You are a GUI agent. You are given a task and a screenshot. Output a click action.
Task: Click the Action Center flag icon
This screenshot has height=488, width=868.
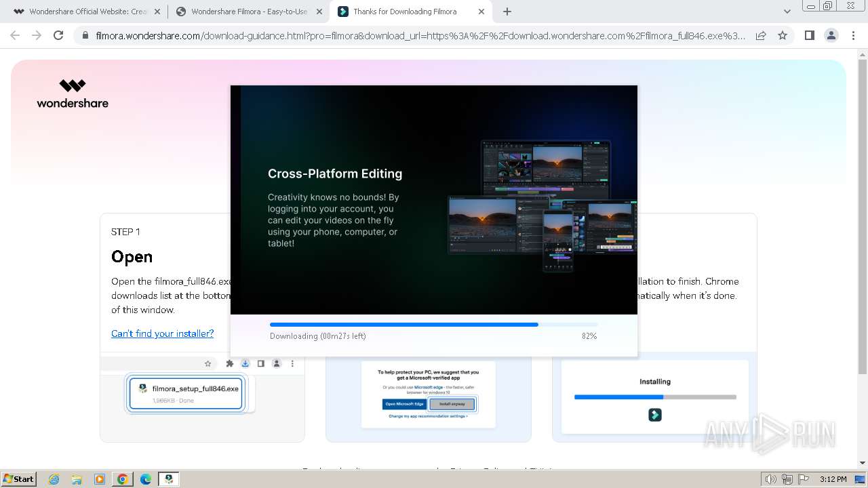point(804,479)
